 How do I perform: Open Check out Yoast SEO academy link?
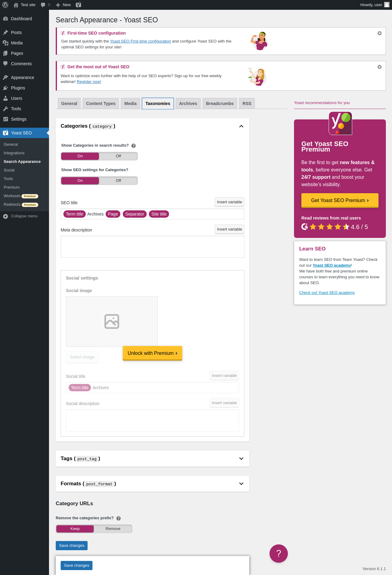pos(327,293)
